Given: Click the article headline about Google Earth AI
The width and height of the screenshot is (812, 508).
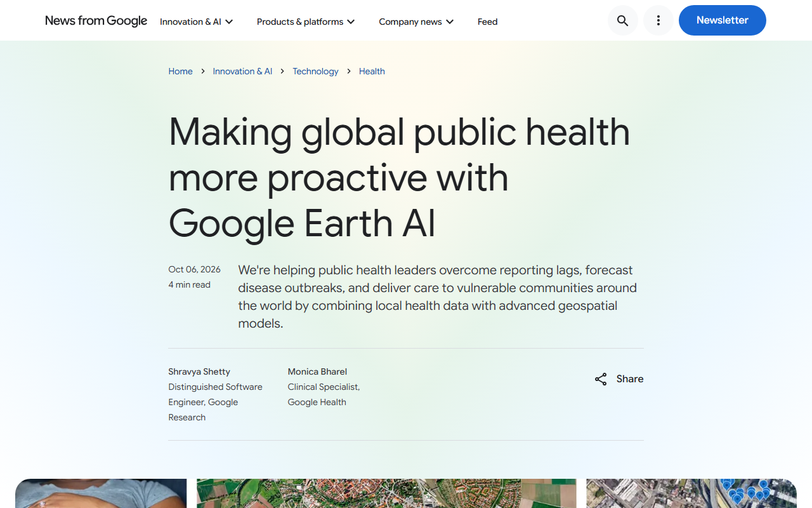Looking at the screenshot, I should coord(400,177).
